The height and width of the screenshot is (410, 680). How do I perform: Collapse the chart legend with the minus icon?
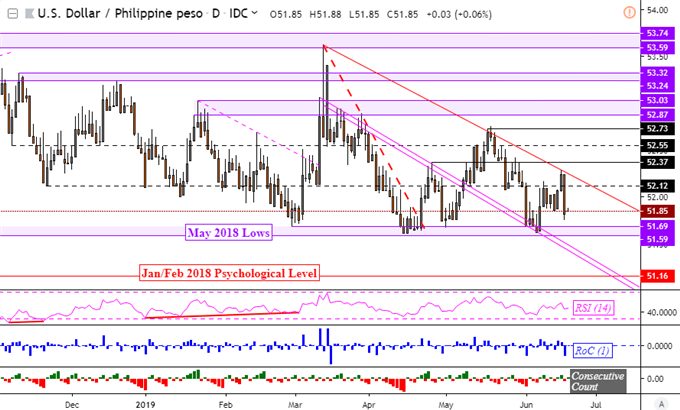(13, 14)
